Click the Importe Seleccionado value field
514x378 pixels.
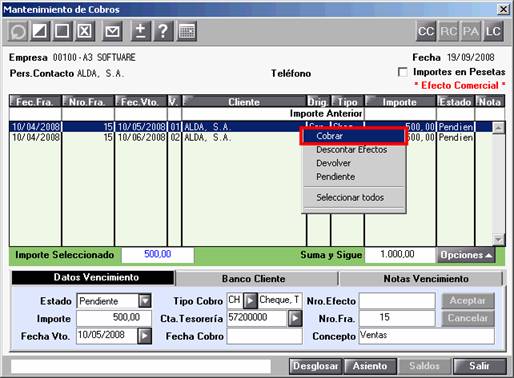pos(158,255)
